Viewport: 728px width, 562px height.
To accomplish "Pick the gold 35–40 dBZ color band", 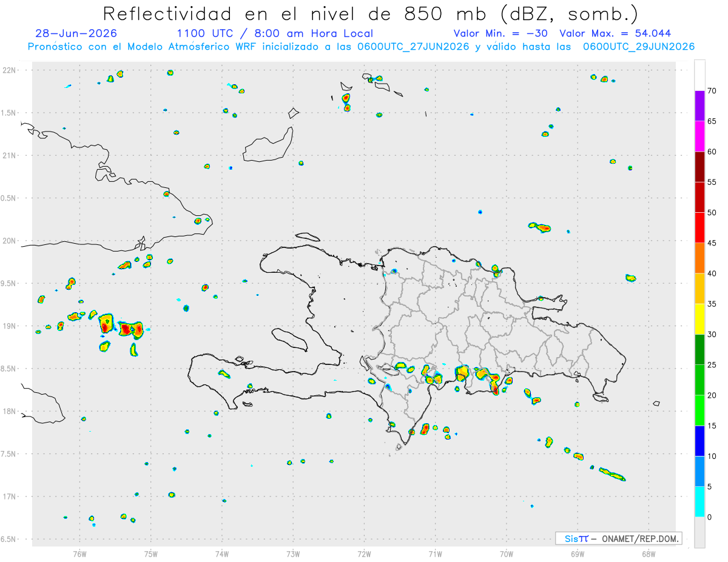I will tap(699, 289).
